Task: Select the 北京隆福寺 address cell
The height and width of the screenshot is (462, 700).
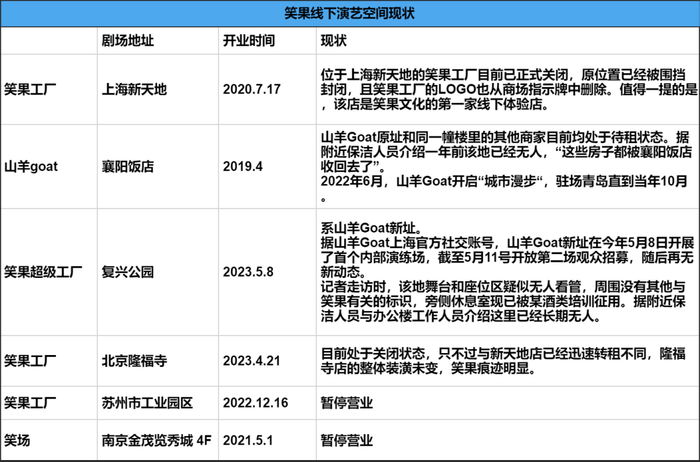Action: click(x=134, y=361)
